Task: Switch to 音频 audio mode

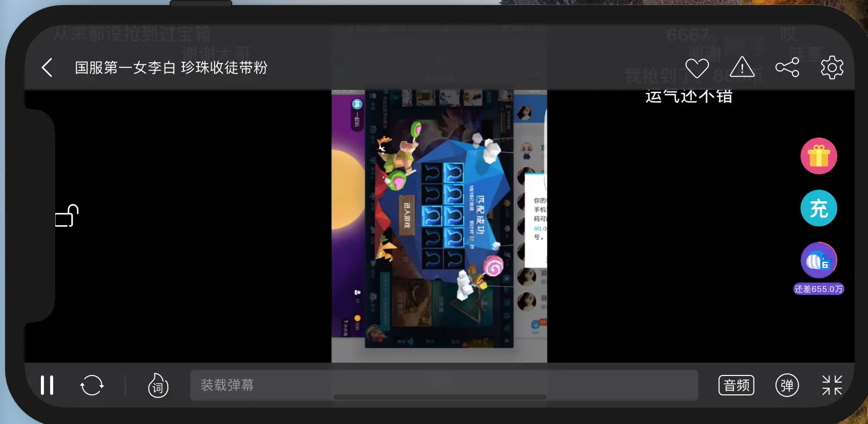Action: (737, 385)
